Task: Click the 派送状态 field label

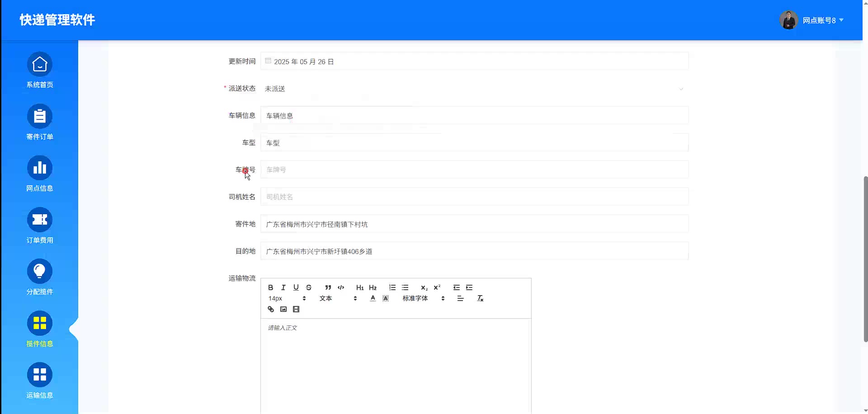Action: 242,89
